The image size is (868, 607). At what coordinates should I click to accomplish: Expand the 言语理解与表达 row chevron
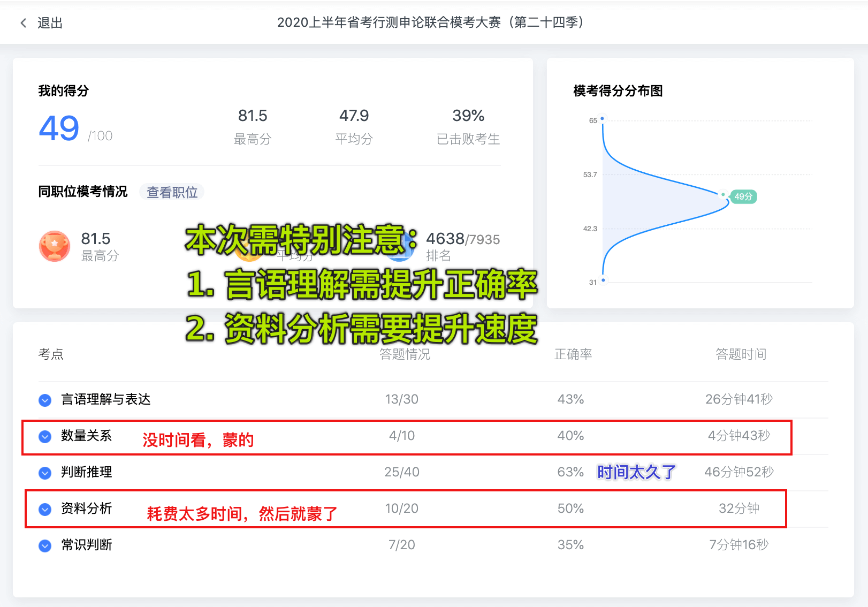45,400
